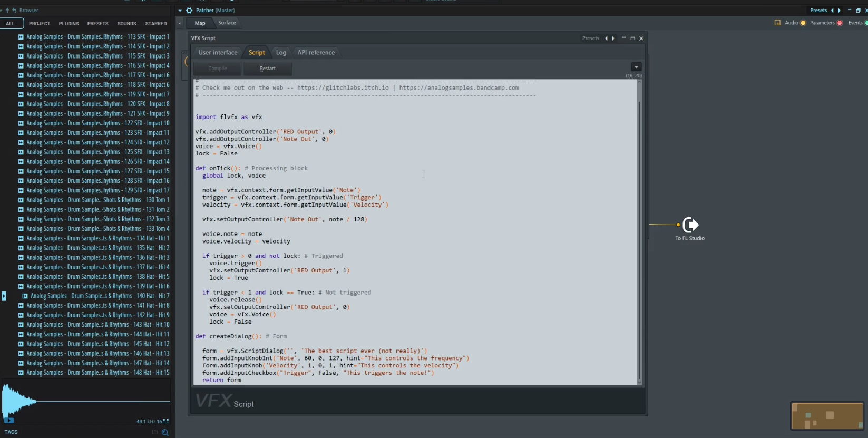Click the browser refresh/back arrow icon
This screenshot has height=438, width=868.
tap(14, 11)
